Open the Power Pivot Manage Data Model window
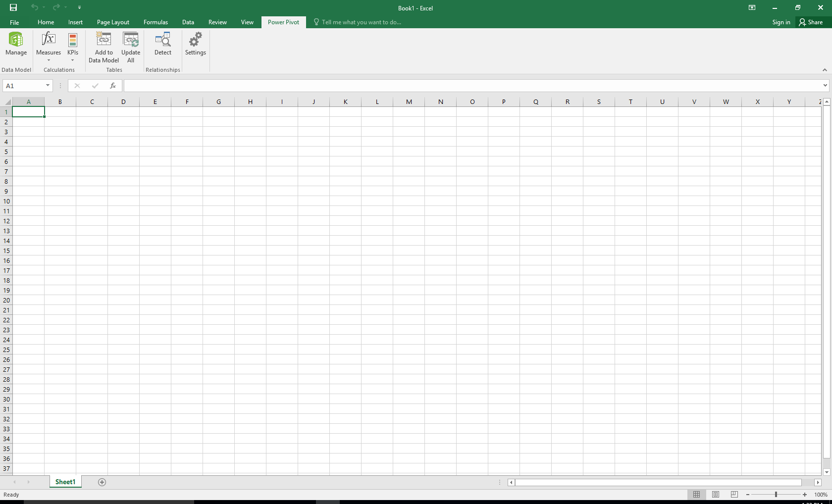 click(16, 45)
